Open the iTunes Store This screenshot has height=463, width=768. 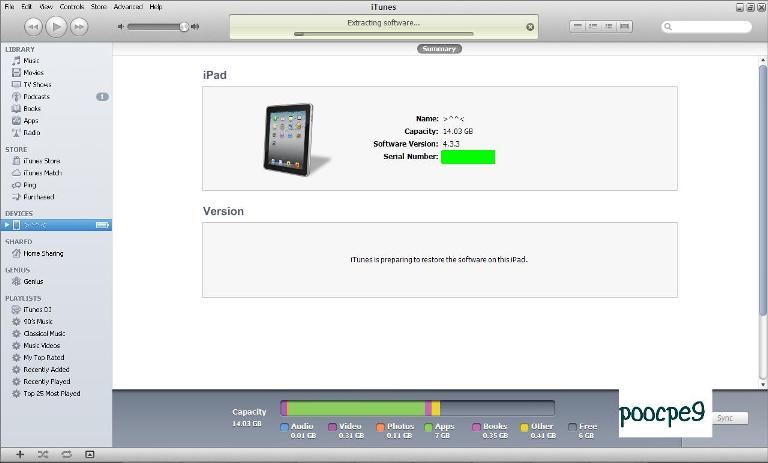point(42,161)
